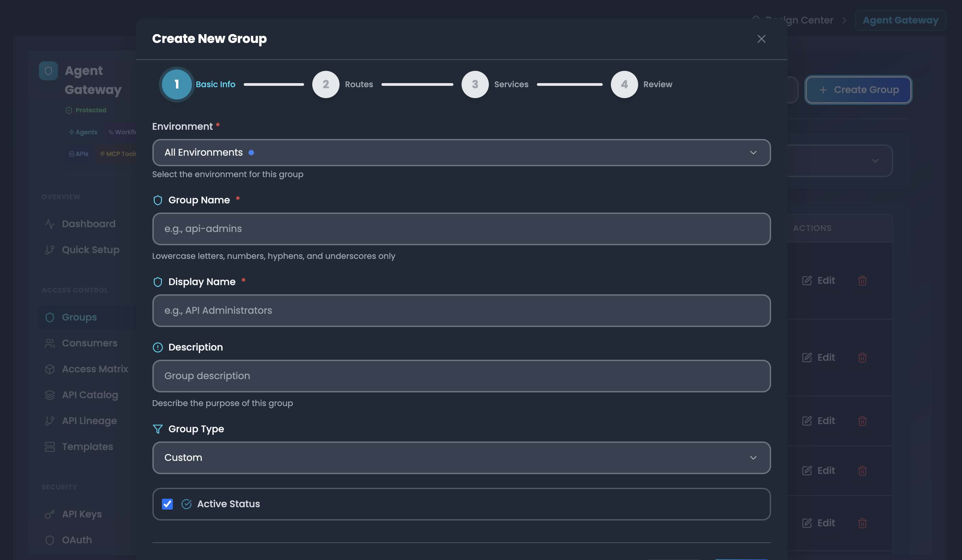962x560 pixels.
Task: Jump to step 4 Review
Action: point(624,84)
